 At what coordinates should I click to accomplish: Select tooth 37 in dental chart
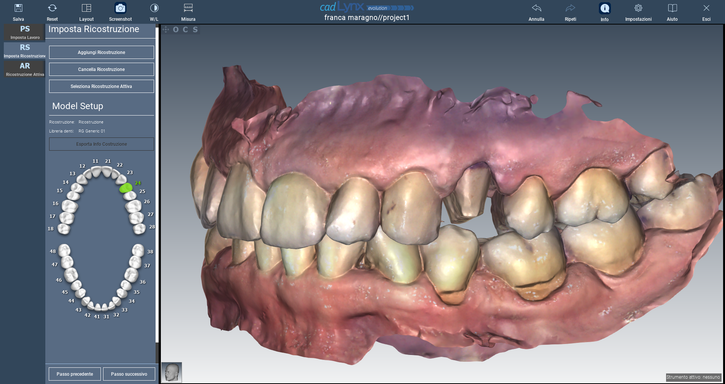click(135, 262)
